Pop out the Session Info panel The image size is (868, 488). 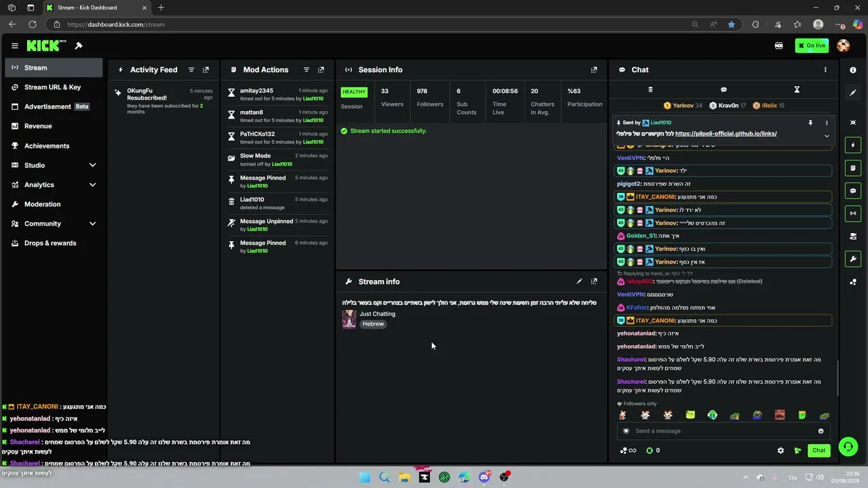point(594,70)
